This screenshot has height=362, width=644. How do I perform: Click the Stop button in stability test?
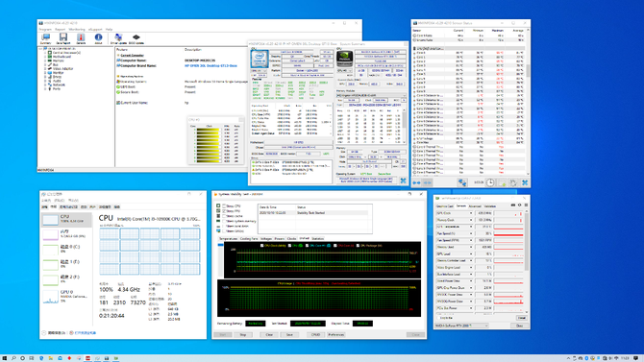click(x=243, y=334)
